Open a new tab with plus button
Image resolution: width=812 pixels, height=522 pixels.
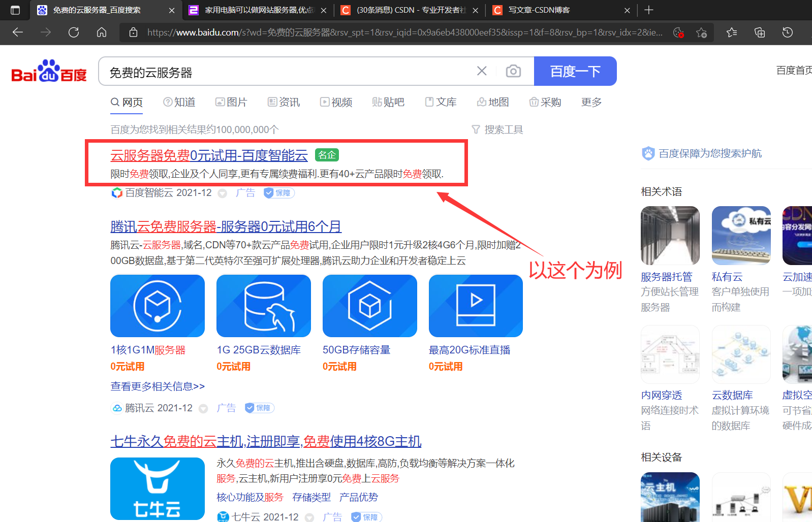tap(649, 10)
